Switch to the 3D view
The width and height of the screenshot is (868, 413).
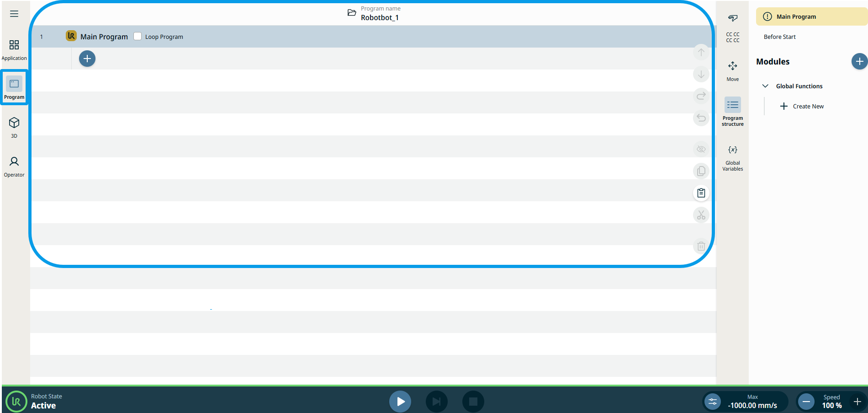(14, 127)
